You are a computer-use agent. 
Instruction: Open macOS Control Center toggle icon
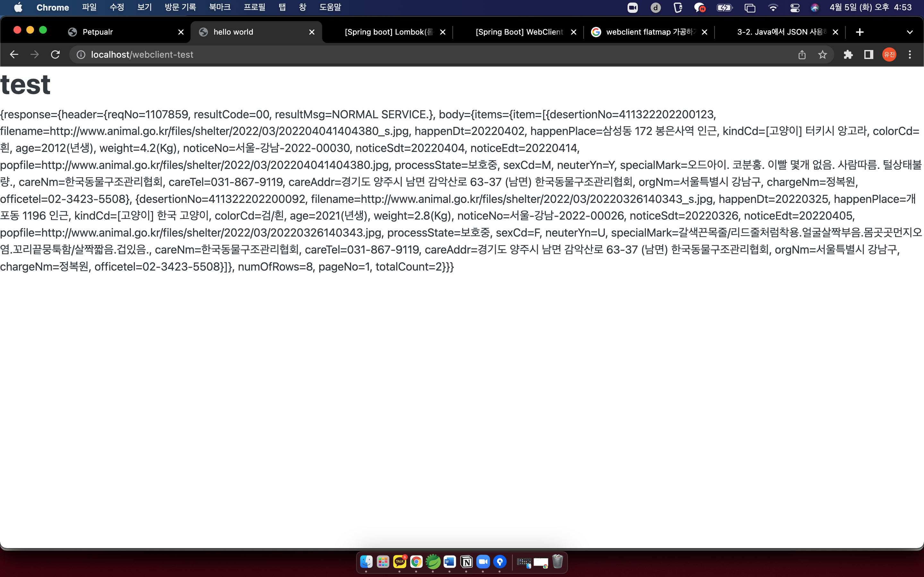click(795, 8)
